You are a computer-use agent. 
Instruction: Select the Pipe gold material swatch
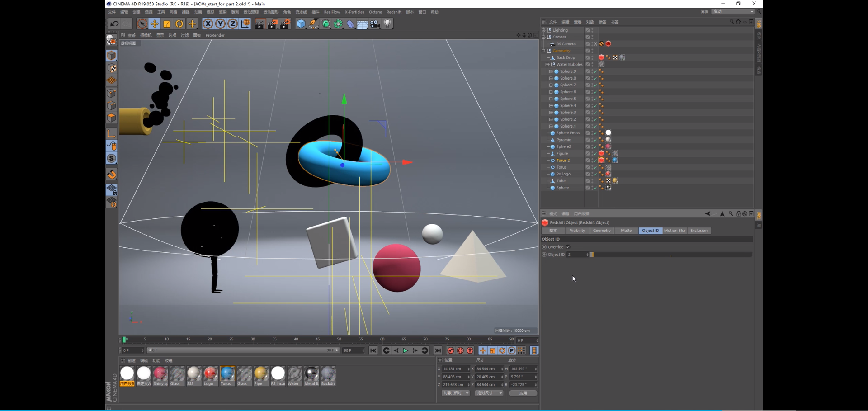(x=261, y=376)
